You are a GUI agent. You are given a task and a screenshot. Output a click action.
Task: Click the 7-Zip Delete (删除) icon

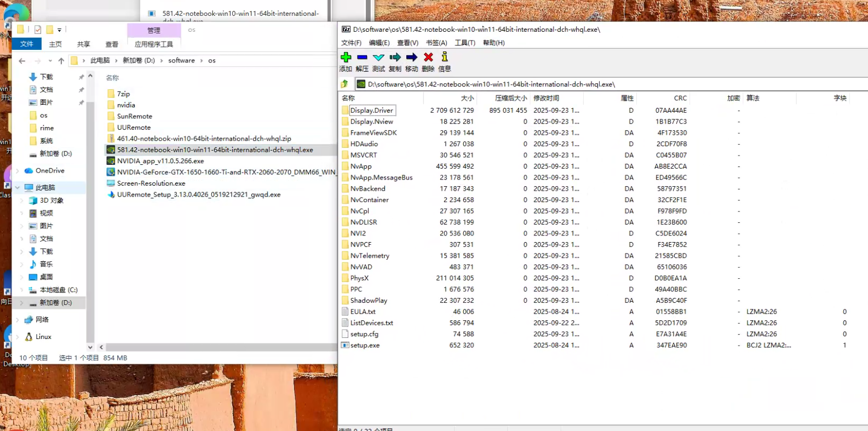[428, 58]
